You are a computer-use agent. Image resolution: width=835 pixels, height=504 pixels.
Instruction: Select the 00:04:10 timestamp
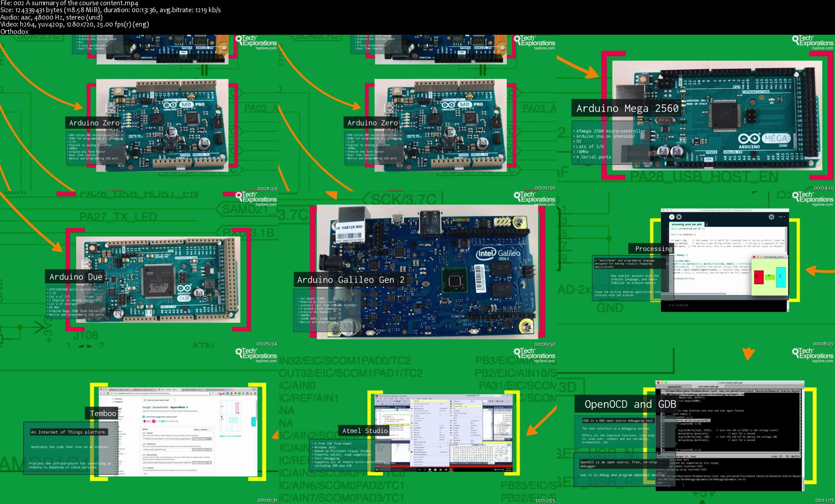tap(824, 188)
